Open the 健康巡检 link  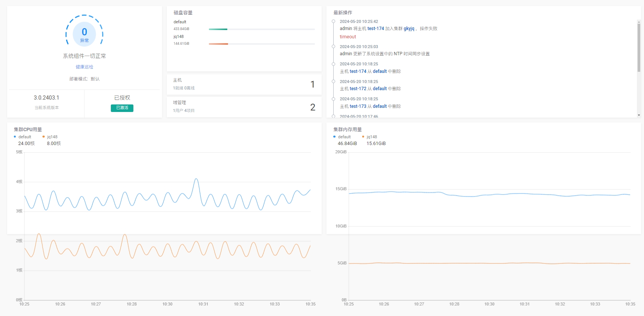click(84, 67)
